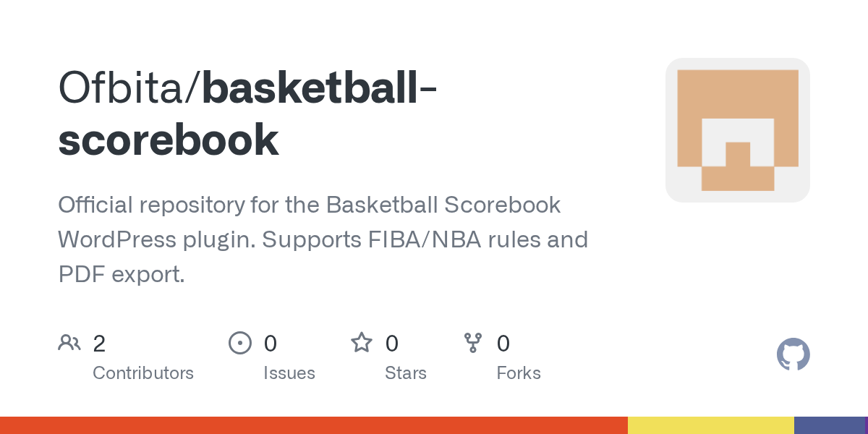This screenshot has width=868, height=434.
Task: Click the Contributors label
Action: (x=143, y=373)
